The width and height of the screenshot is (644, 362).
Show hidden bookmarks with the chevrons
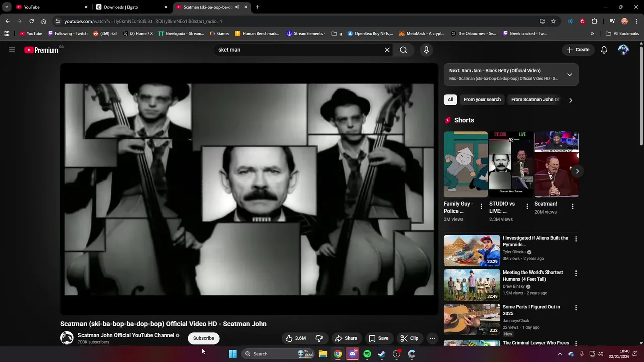(592, 34)
